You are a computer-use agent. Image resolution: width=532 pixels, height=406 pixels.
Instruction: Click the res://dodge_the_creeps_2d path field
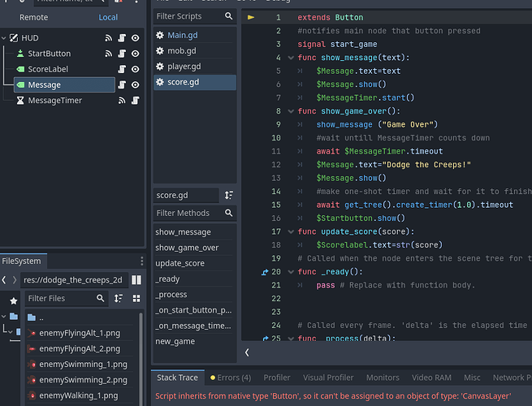click(74, 280)
